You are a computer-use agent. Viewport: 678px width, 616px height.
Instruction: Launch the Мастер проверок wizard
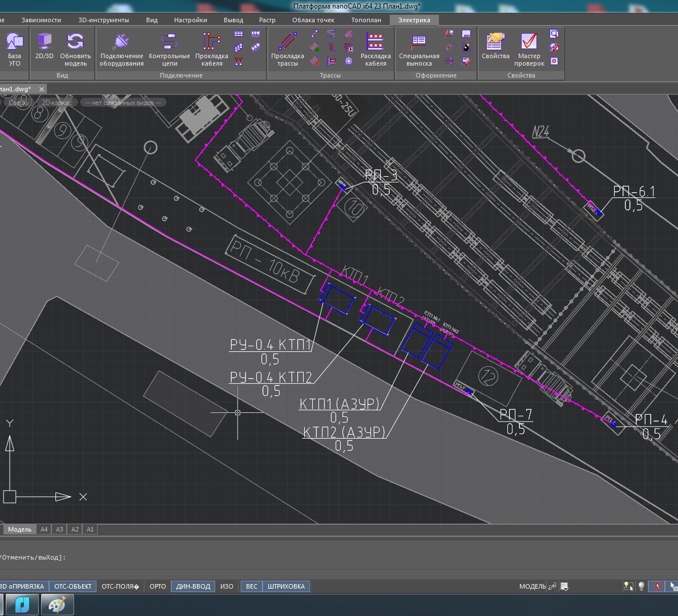tap(529, 48)
